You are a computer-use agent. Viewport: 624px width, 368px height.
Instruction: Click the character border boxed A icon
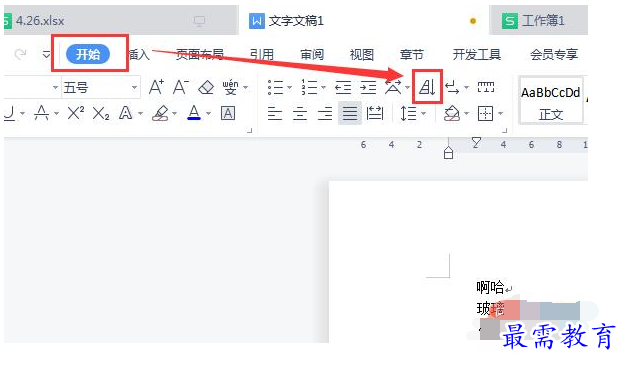point(228,113)
